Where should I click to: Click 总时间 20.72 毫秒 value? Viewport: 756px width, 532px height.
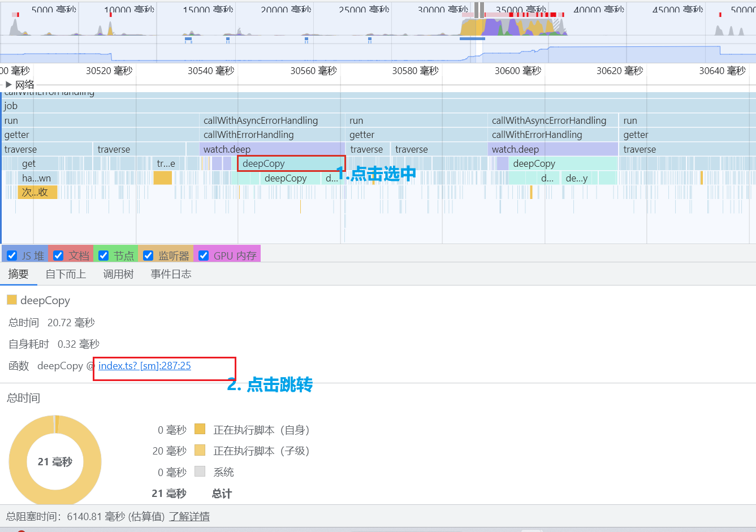[x=71, y=322]
